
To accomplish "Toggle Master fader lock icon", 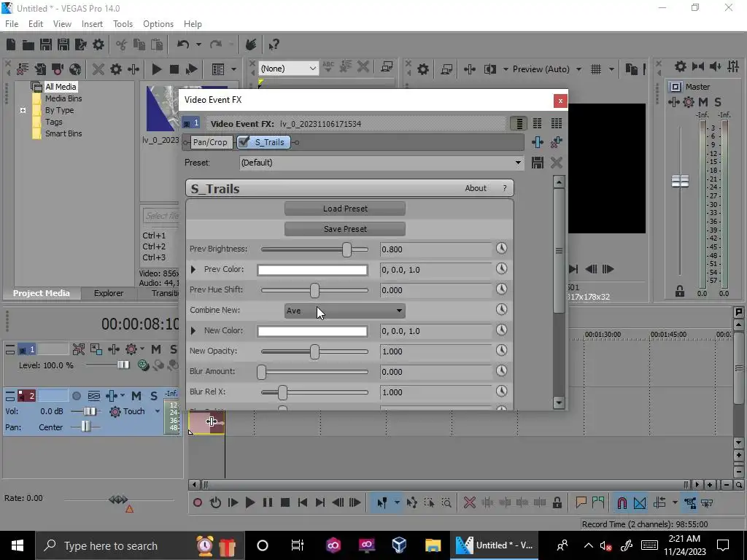I will [680, 291].
